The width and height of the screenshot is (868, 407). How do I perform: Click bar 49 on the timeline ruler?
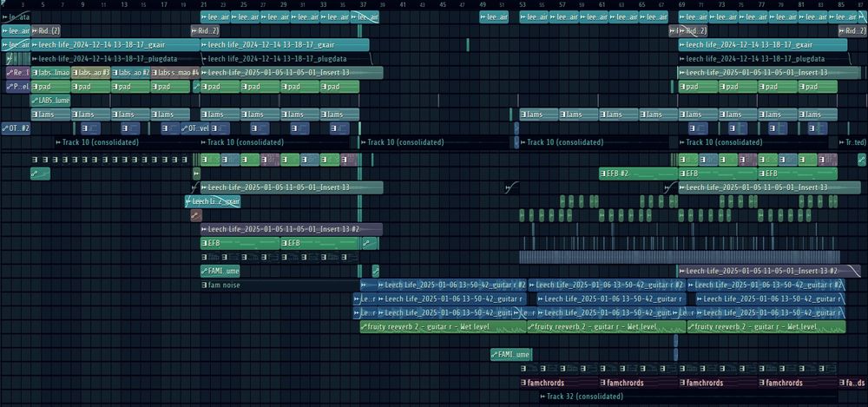tap(483, 4)
